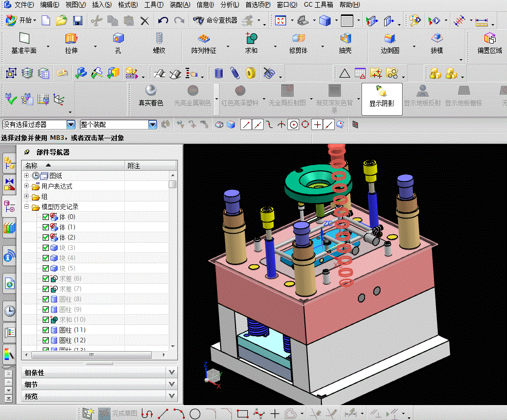
Task: Open the 编辑(E) menu
Action: [x=49, y=5]
